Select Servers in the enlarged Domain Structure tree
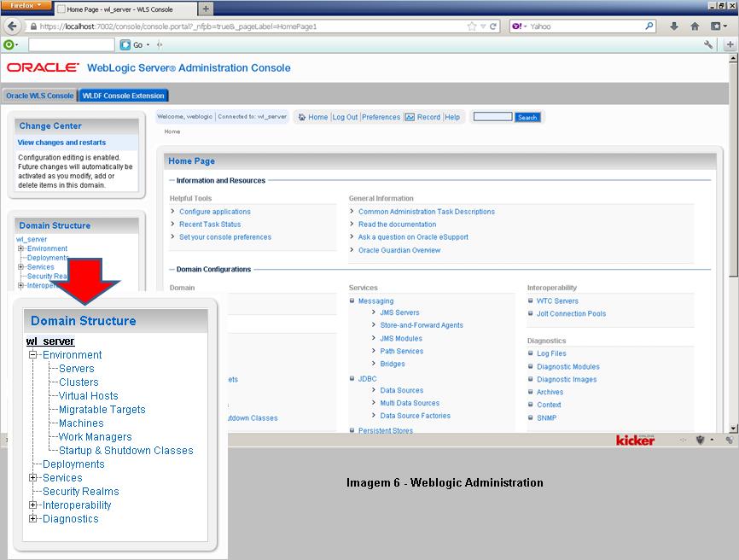 [x=76, y=369]
